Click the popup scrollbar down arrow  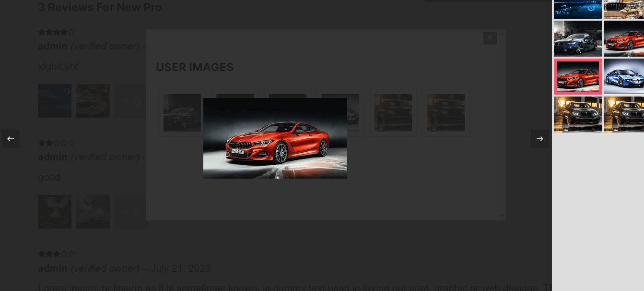coord(502,217)
